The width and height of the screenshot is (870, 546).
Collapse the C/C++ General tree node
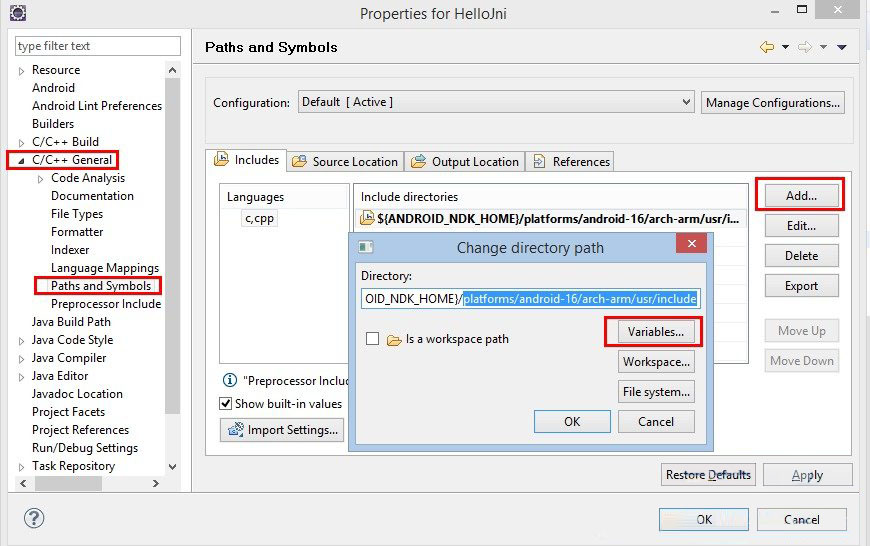[21, 160]
